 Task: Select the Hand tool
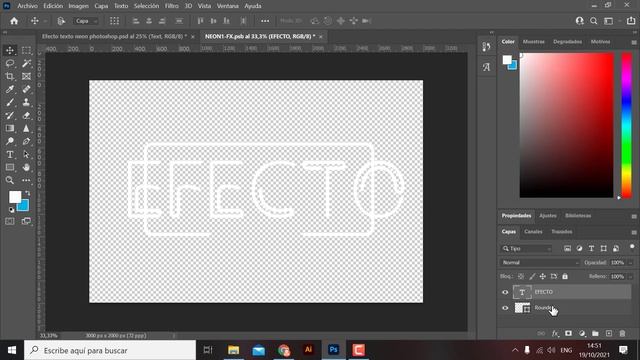[27, 167]
